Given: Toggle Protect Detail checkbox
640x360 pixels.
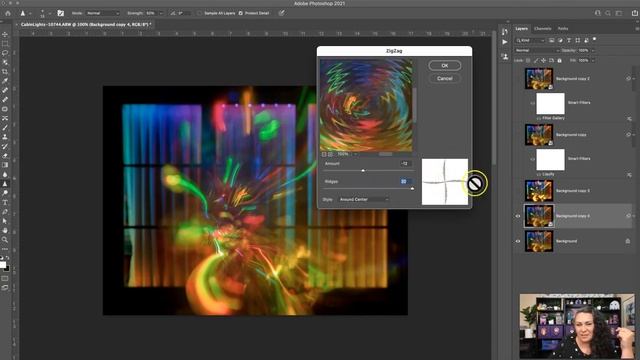Looking at the screenshot, I should click(240, 13).
